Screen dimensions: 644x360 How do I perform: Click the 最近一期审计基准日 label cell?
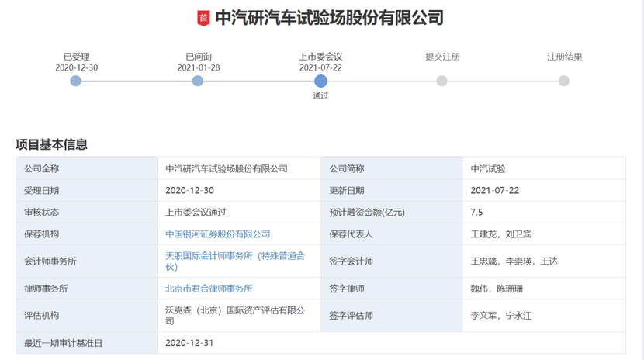pyautogui.click(x=86, y=343)
